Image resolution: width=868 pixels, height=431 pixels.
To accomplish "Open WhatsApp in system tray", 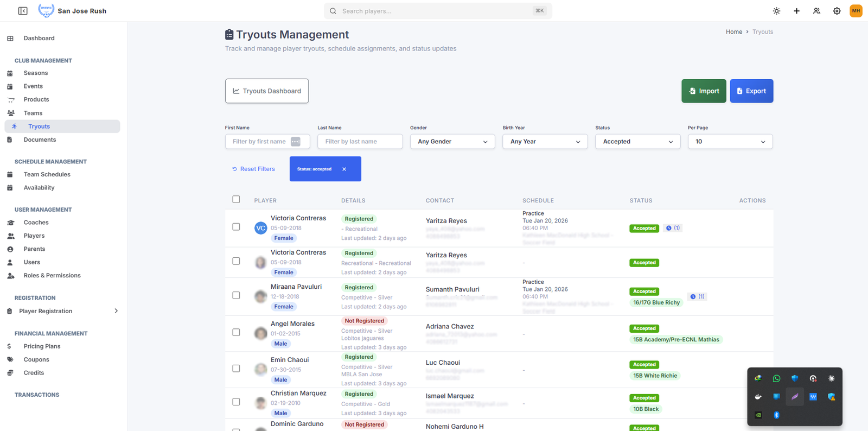I will click(x=776, y=378).
